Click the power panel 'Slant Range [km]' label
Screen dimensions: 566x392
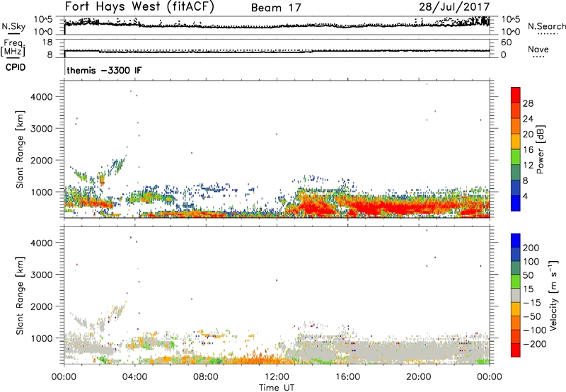coord(20,149)
